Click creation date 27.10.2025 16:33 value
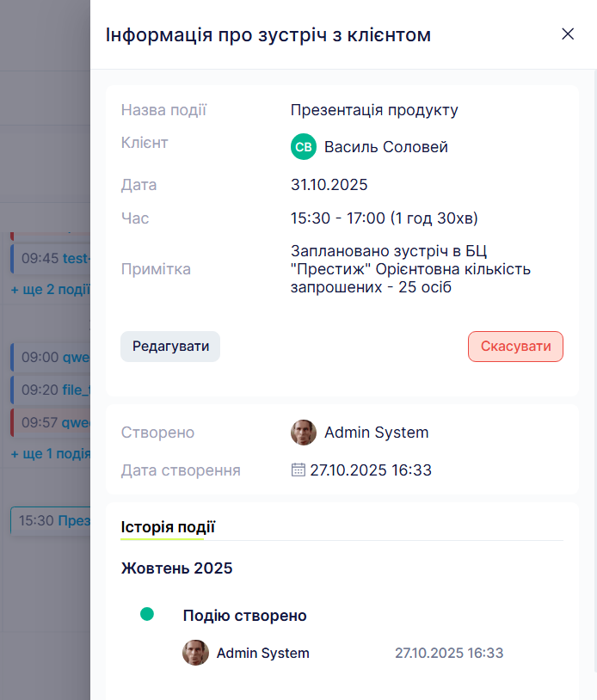597x700 pixels. (371, 470)
